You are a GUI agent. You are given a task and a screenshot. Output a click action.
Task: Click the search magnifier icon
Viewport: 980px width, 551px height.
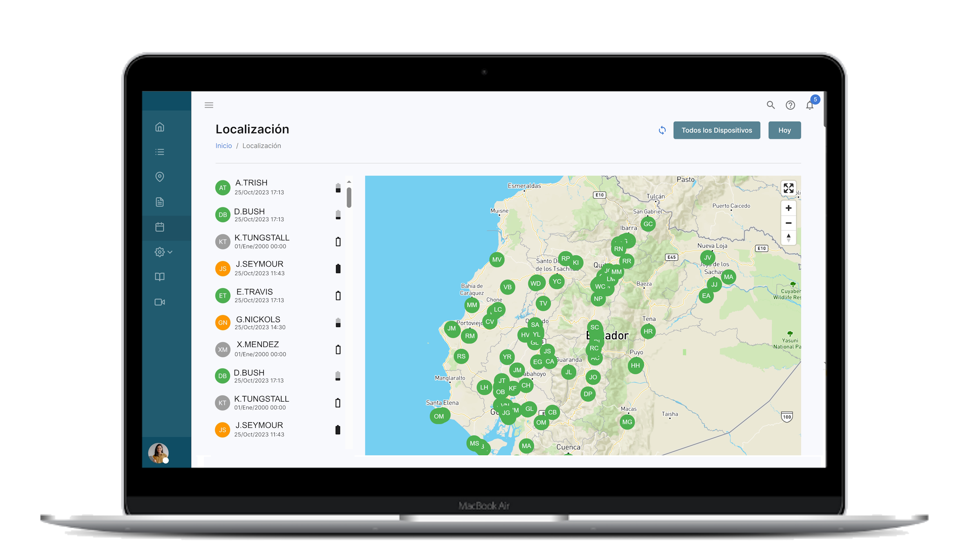click(x=771, y=105)
